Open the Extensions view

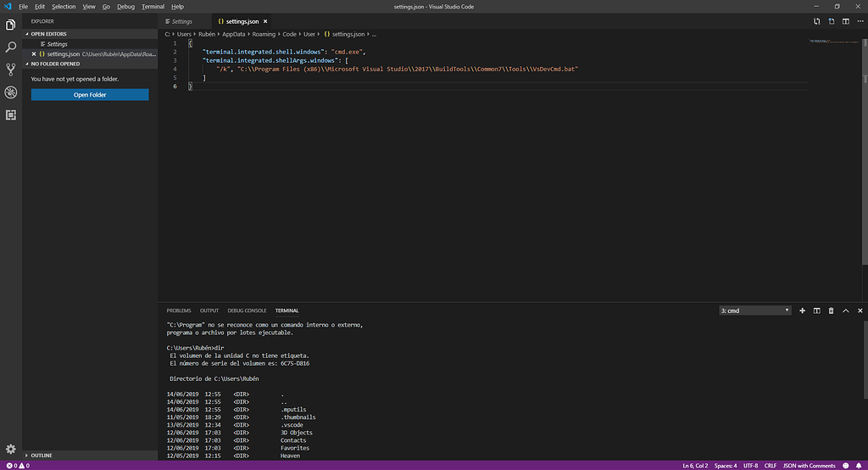tap(11, 115)
